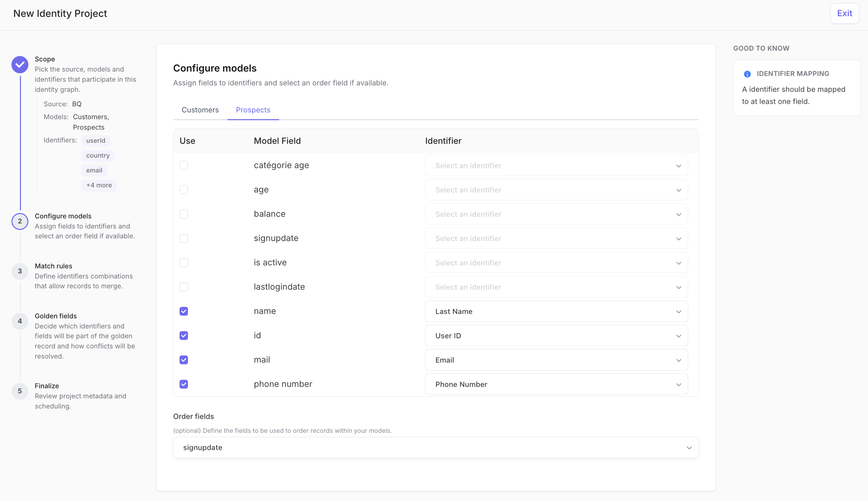Click the Scope step title
The image size is (868, 501).
(45, 59)
